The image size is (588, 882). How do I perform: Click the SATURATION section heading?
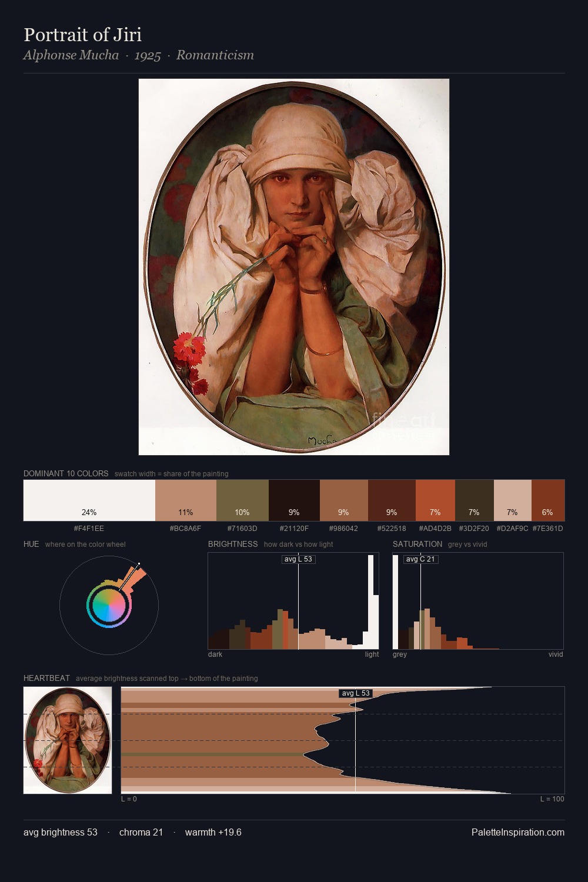tap(417, 544)
